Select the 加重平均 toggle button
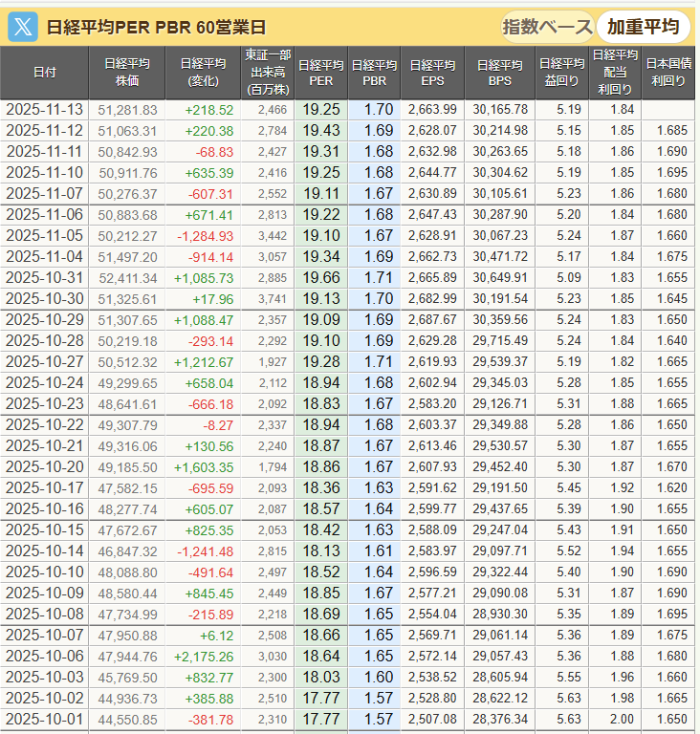Image resolution: width=700 pixels, height=734 pixels. click(643, 26)
